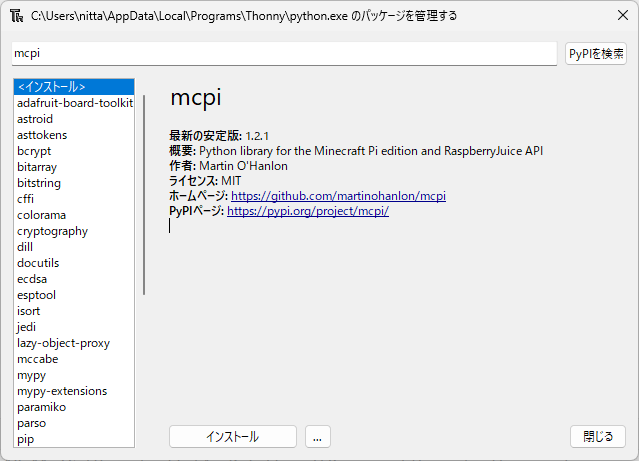Select adafruit-board-toolkit in the package list
639x461 pixels.
click(x=74, y=103)
